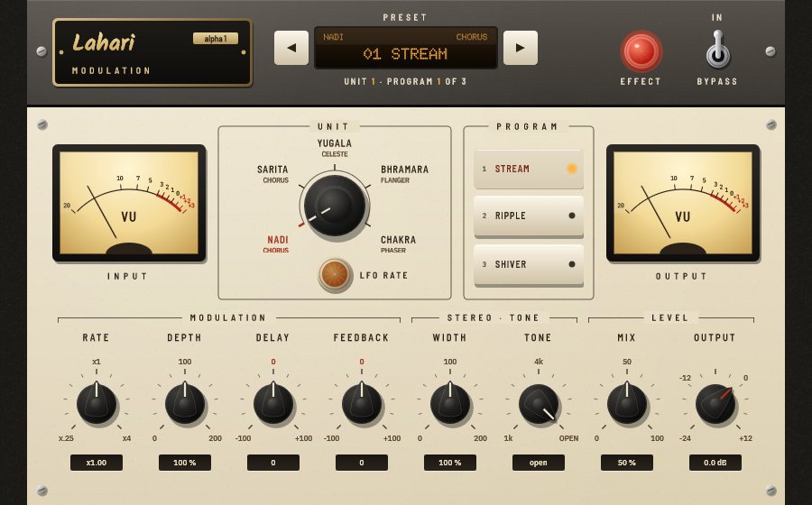Click the previous preset arrow button
Screen dimensions: 812x505
coord(291,48)
